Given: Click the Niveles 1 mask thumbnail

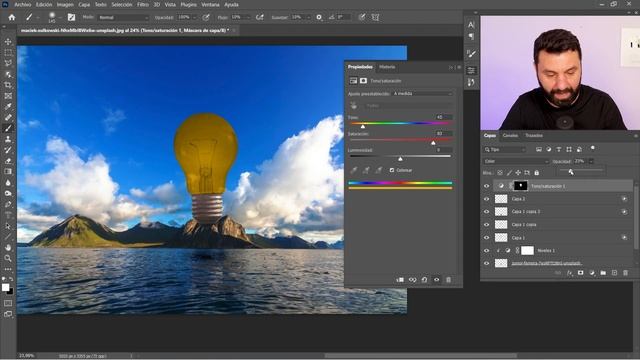Looking at the screenshot, I should (527, 251).
